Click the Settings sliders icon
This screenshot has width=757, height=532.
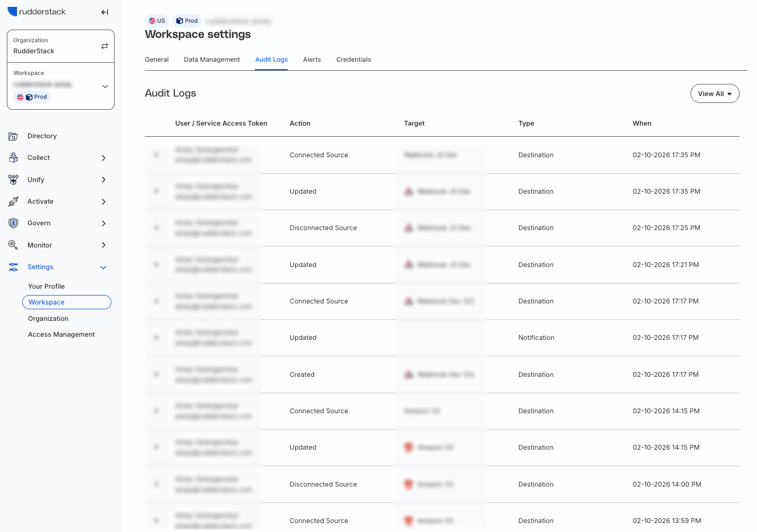13,267
